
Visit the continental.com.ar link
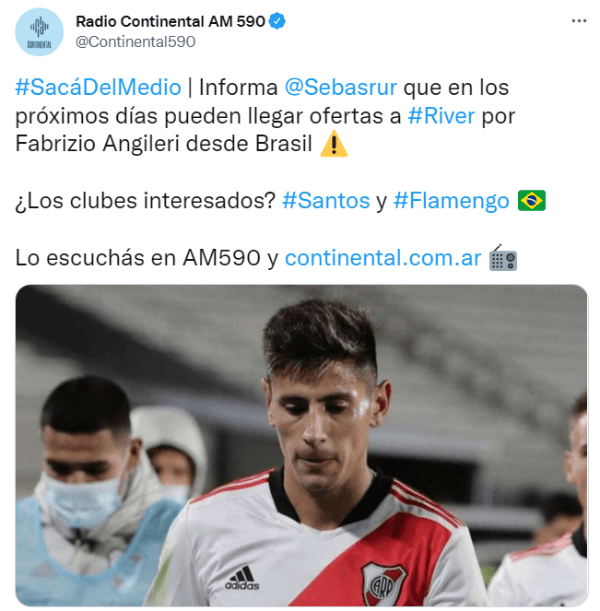coord(383,258)
